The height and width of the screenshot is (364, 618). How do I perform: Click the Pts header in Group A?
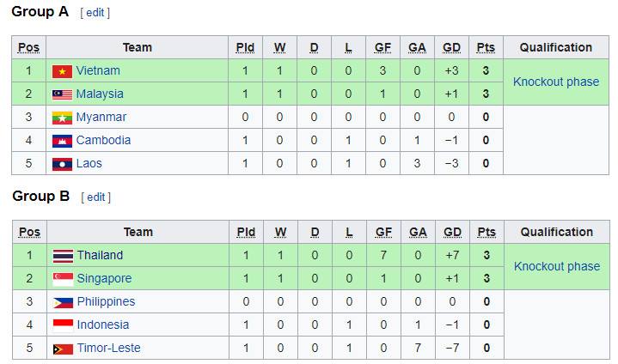coord(486,47)
